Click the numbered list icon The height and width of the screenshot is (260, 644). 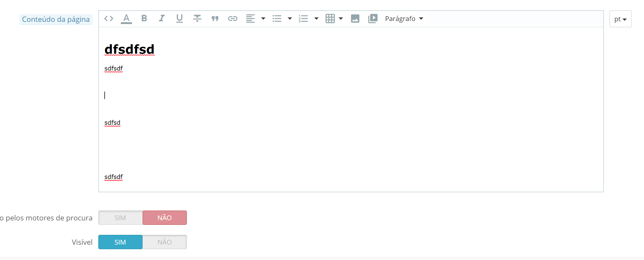point(303,19)
